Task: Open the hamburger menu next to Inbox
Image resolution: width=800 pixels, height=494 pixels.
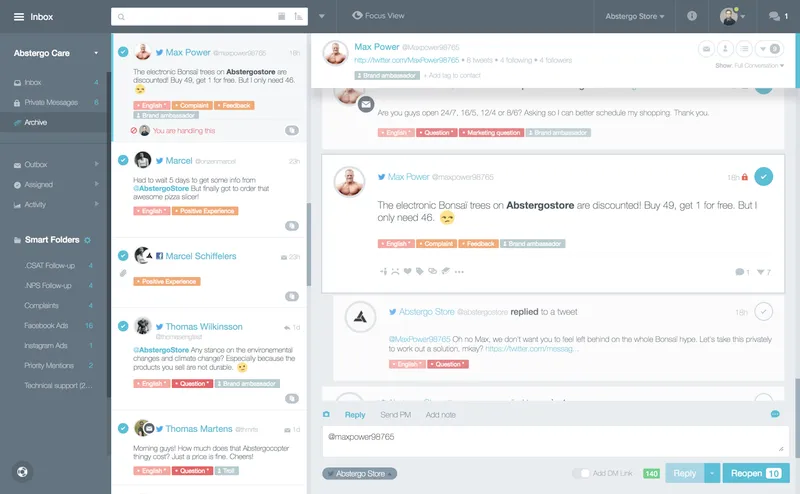Action: tap(19, 17)
